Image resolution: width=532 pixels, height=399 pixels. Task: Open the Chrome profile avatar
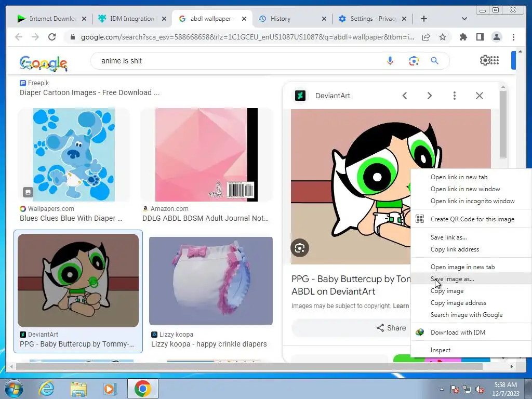click(496, 37)
